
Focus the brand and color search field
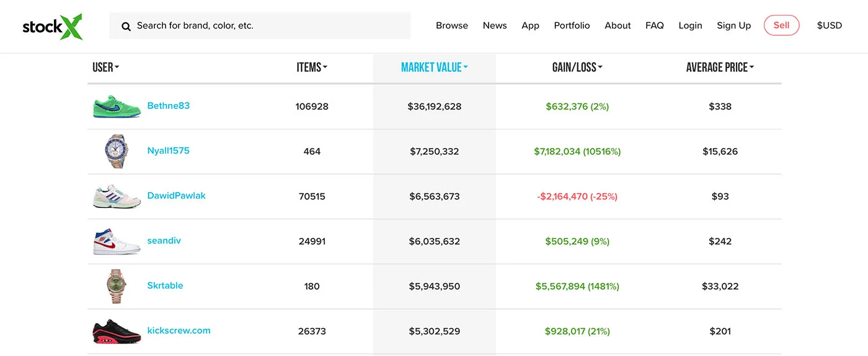click(x=260, y=26)
